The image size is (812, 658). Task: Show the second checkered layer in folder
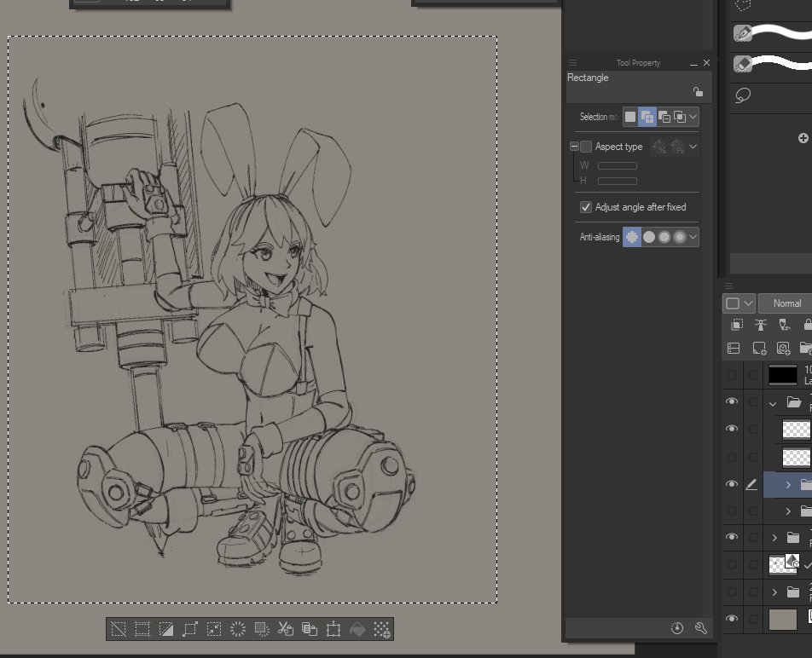732,457
